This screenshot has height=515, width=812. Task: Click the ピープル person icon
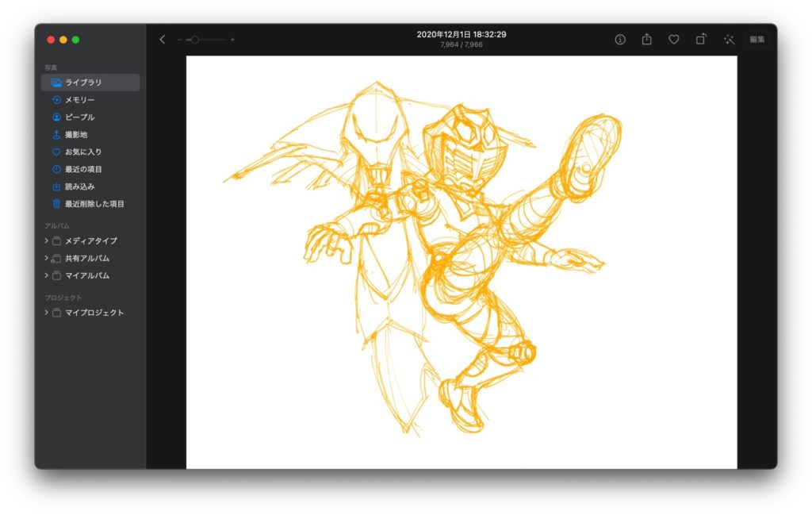(x=56, y=117)
